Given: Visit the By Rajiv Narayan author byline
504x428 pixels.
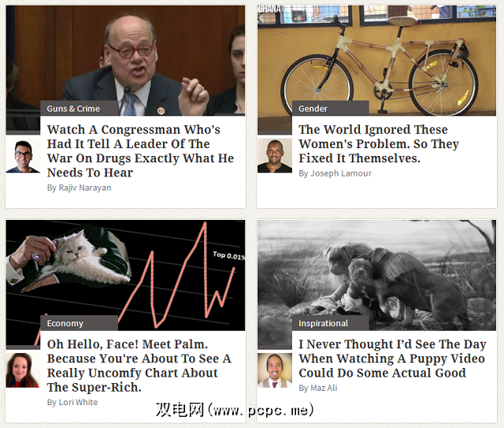Looking at the screenshot, I should pos(79,188).
